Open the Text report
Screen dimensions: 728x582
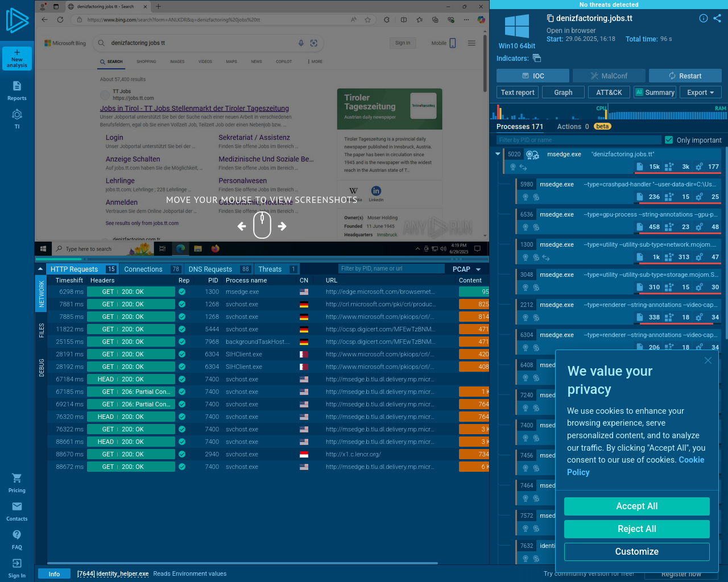click(518, 92)
